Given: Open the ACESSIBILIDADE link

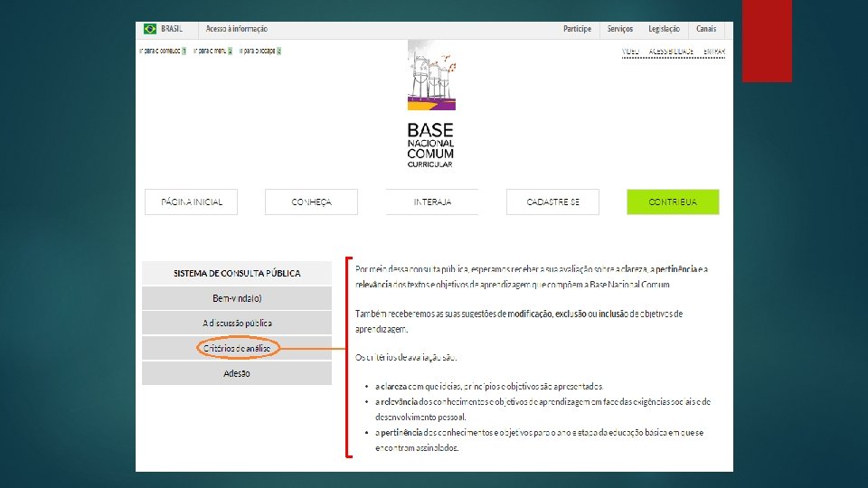Looking at the screenshot, I should (671, 52).
